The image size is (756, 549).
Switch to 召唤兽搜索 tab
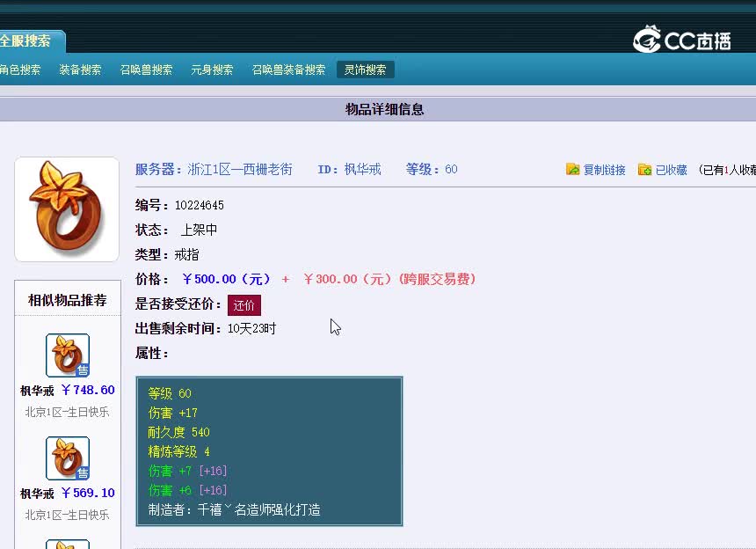146,70
